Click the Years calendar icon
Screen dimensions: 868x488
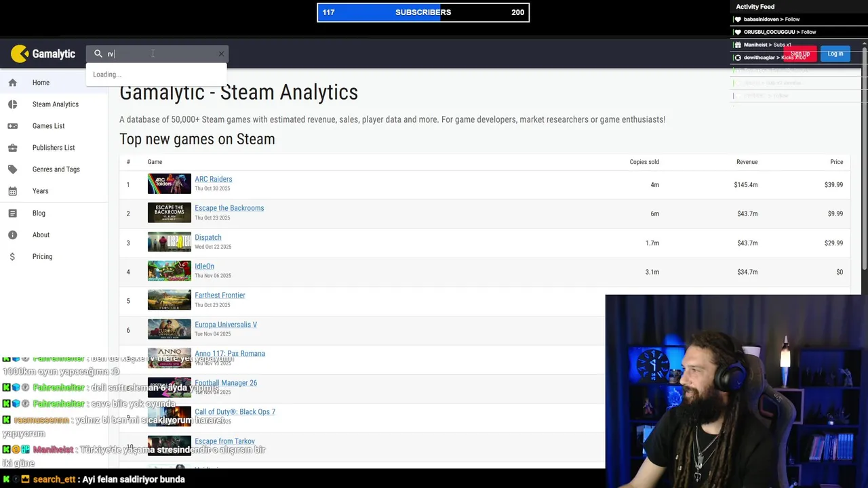tap(12, 191)
